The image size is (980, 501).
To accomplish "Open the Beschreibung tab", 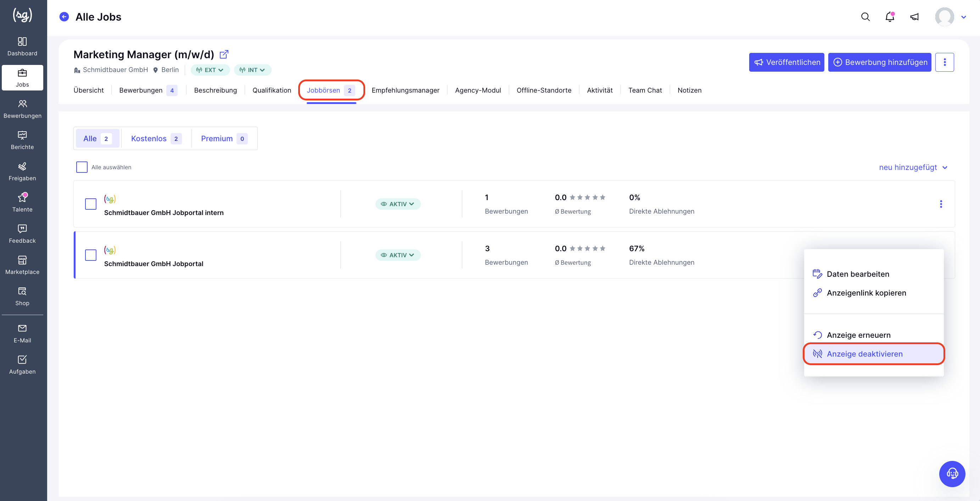I will (215, 90).
